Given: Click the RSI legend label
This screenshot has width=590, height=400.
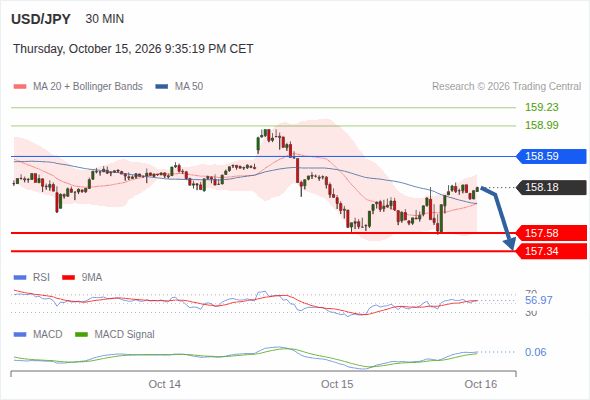Looking at the screenshot, I should pyautogui.click(x=41, y=277).
